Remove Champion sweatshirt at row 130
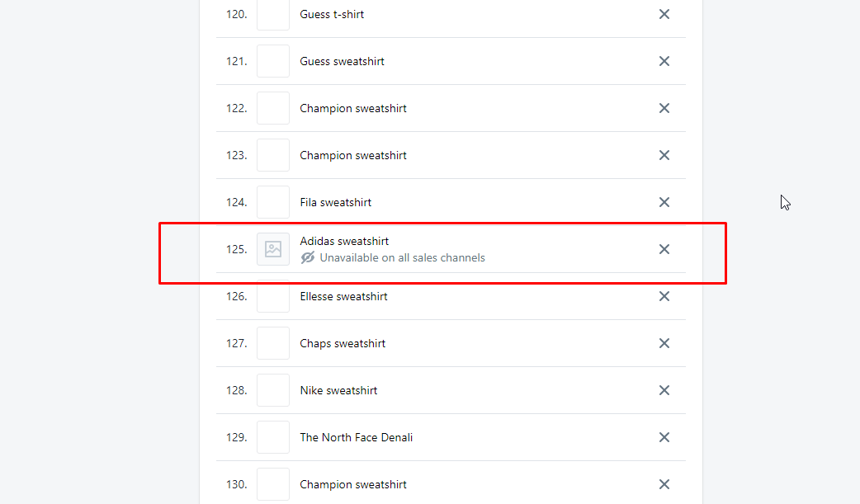The height and width of the screenshot is (504, 860). point(664,484)
